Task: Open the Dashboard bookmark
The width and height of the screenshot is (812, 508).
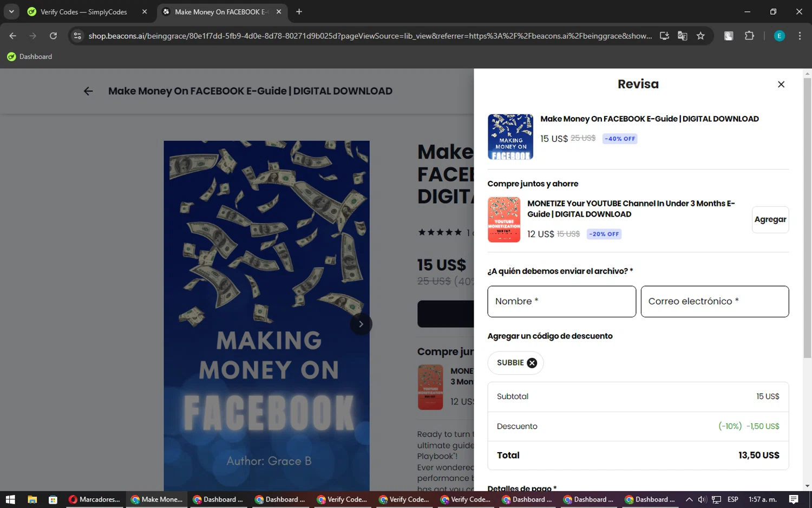Action: click(30, 56)
